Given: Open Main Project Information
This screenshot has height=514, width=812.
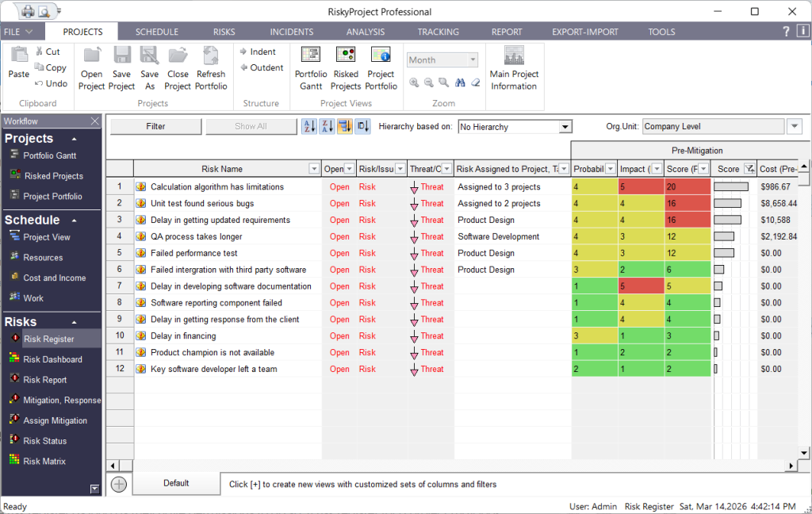Looking at the screenshot, I should [x=514, y=56].
